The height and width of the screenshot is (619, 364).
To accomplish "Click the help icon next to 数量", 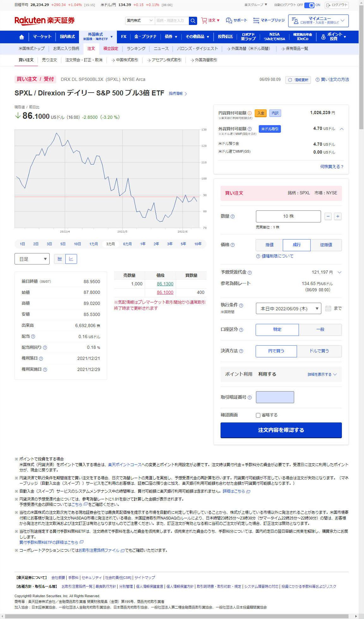I will tap(233, 216).
